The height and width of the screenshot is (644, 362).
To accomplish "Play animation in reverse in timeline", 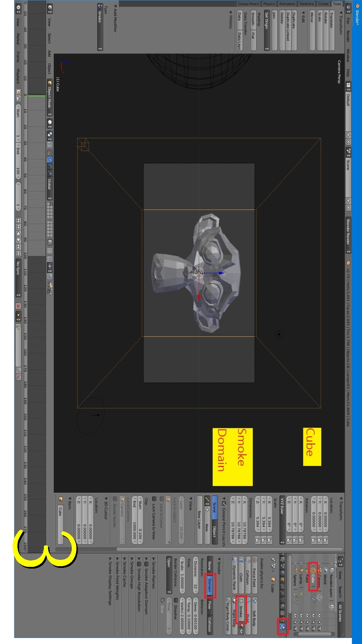I will pos(18,233).
